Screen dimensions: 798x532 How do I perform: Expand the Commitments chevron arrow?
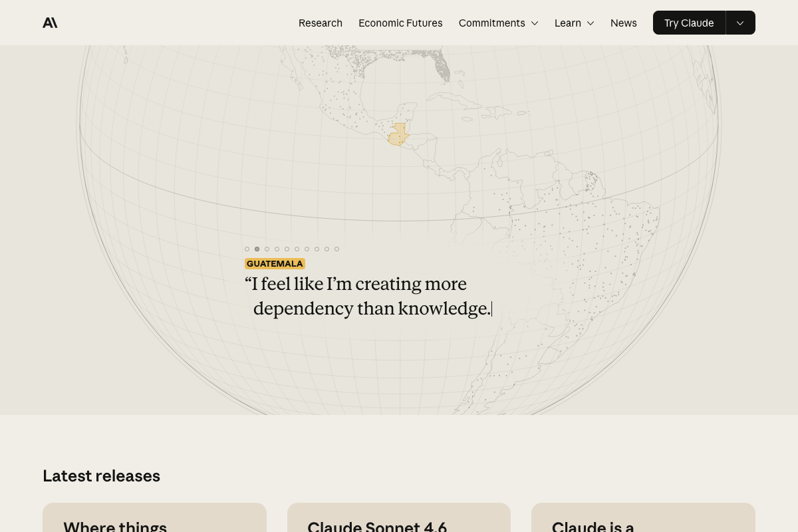[x=534, y=23]
